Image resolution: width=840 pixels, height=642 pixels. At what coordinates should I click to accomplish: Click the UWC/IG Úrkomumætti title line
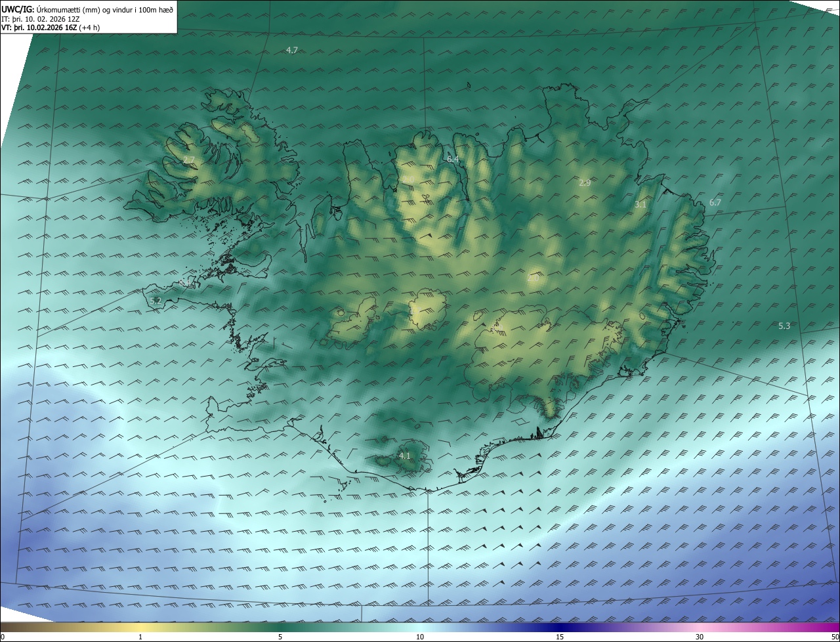(87, 9)
